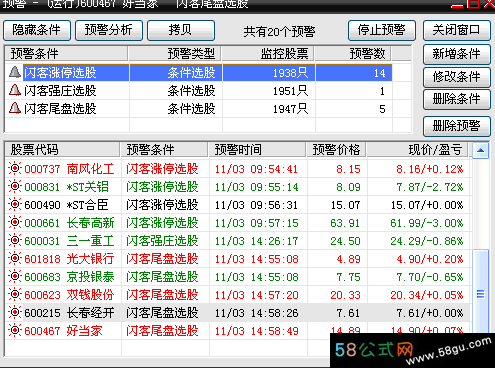Click the bell icon for 闪客强庄选股
This screenshot has height=368, width=495.
[15, 90]
